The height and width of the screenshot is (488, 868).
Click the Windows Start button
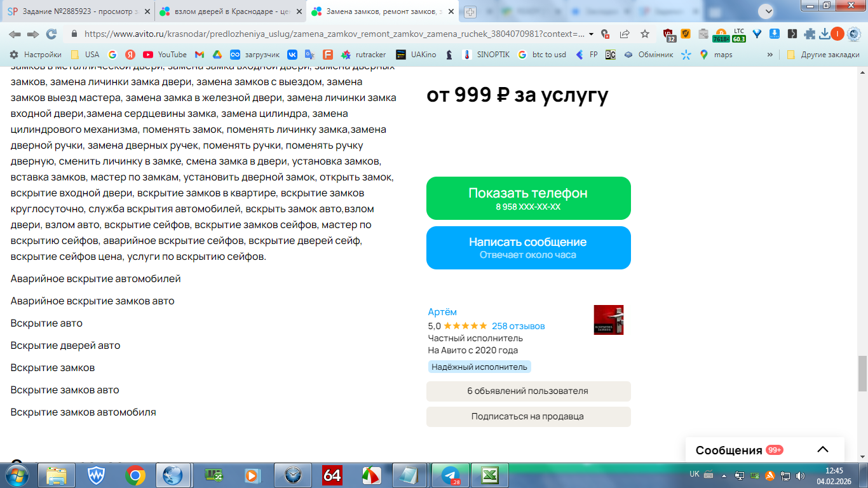17,475
